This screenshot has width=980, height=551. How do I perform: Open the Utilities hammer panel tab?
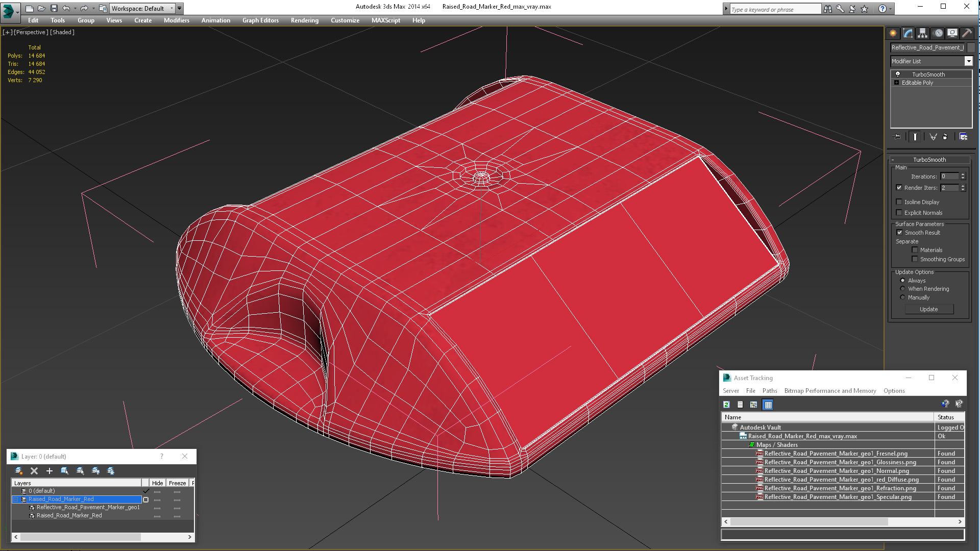tap(967, 33)
